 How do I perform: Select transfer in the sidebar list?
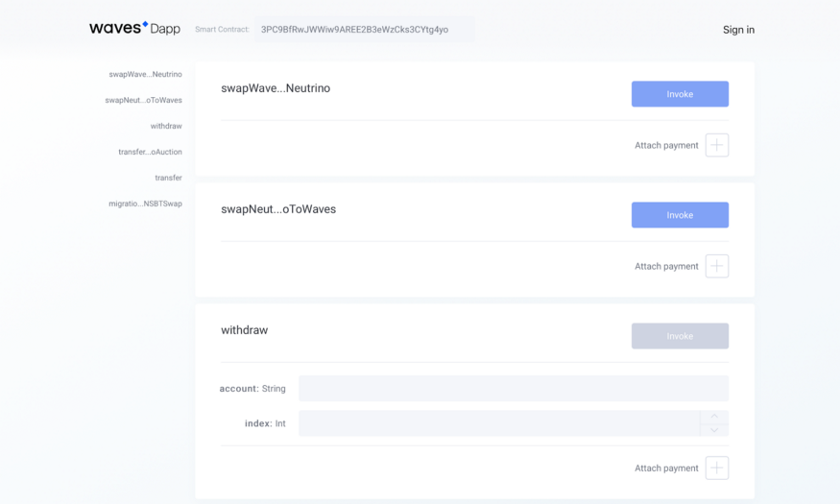(x=168, y=178)
